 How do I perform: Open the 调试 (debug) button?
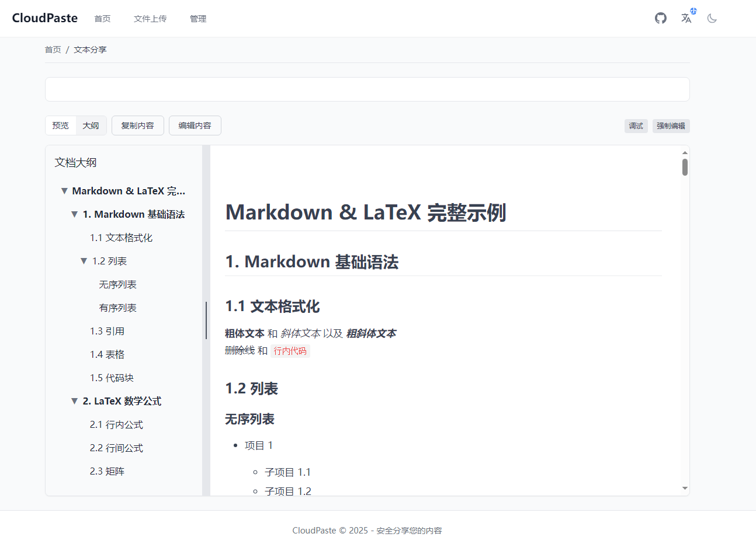tap(636, 125)
